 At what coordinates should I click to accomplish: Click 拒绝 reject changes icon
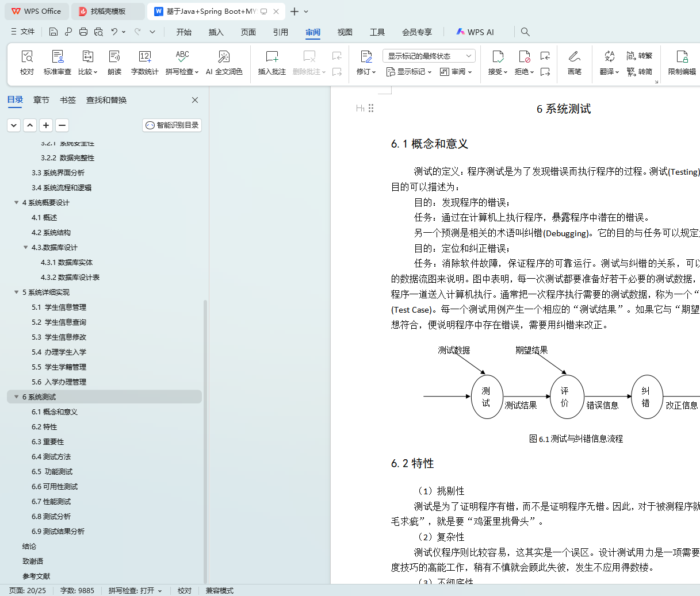point(524,56)
